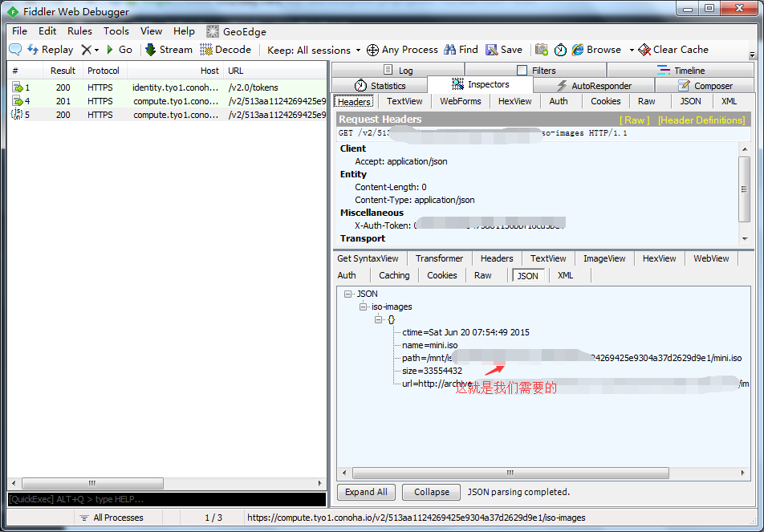Click the [Header Definitions] link

[x=701, y=120]
